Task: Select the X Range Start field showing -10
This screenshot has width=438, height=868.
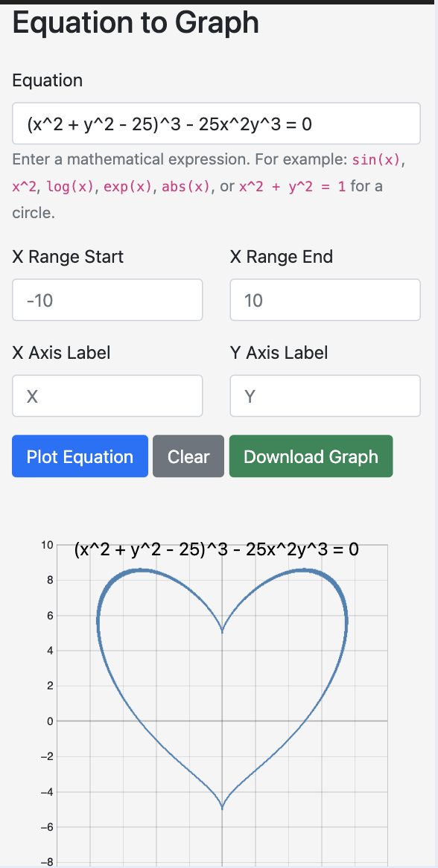Action: 107,299
